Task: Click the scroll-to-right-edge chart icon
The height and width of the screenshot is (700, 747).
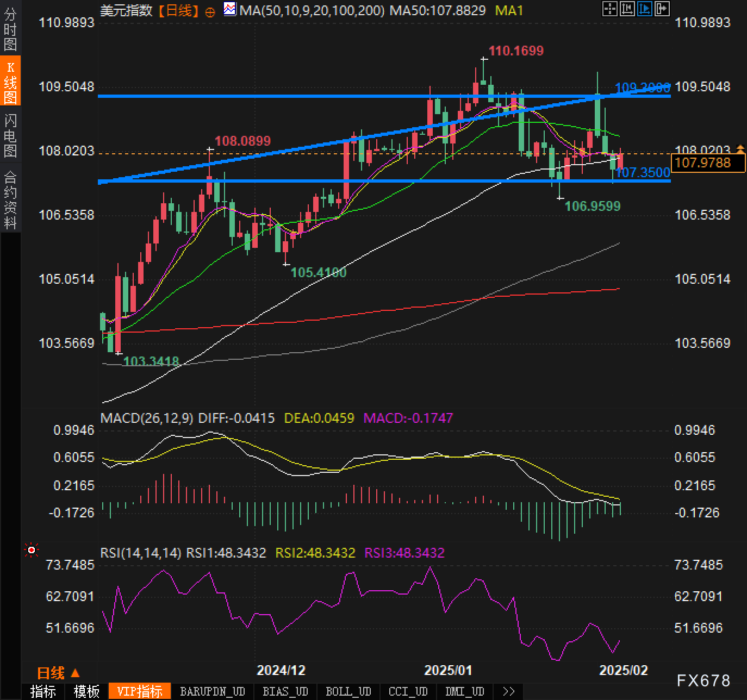Action: click(662, 9)
